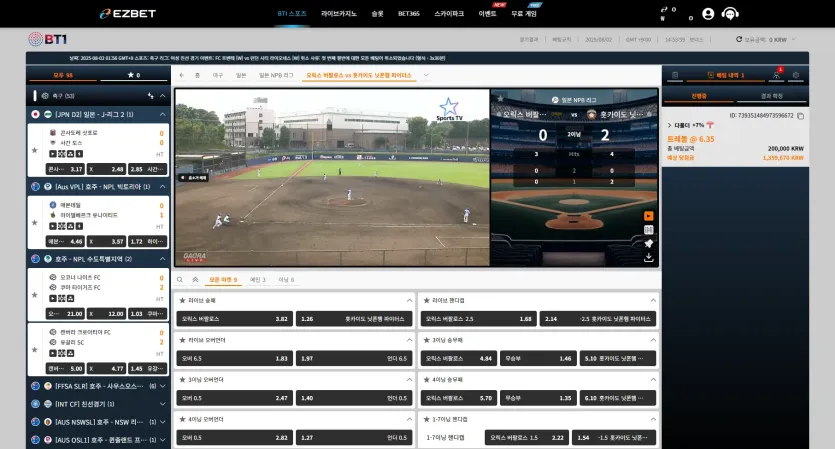Click the download icon in match tracker
835x449 pixels.
648,258
